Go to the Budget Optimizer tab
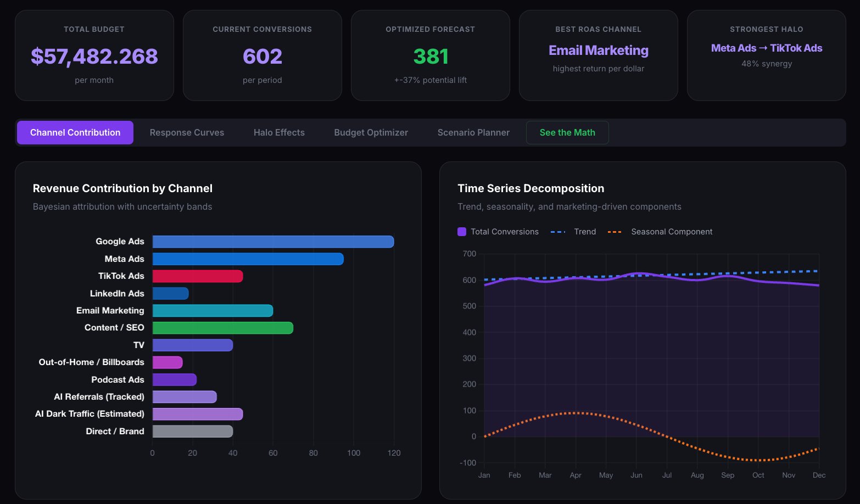The image size is (860, 504). (x=371, y=132)
